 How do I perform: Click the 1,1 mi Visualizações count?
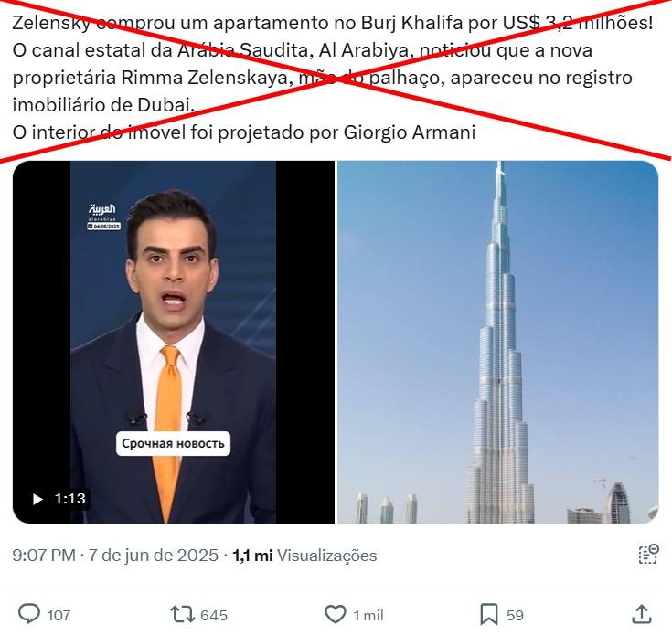tap(304, 556)
